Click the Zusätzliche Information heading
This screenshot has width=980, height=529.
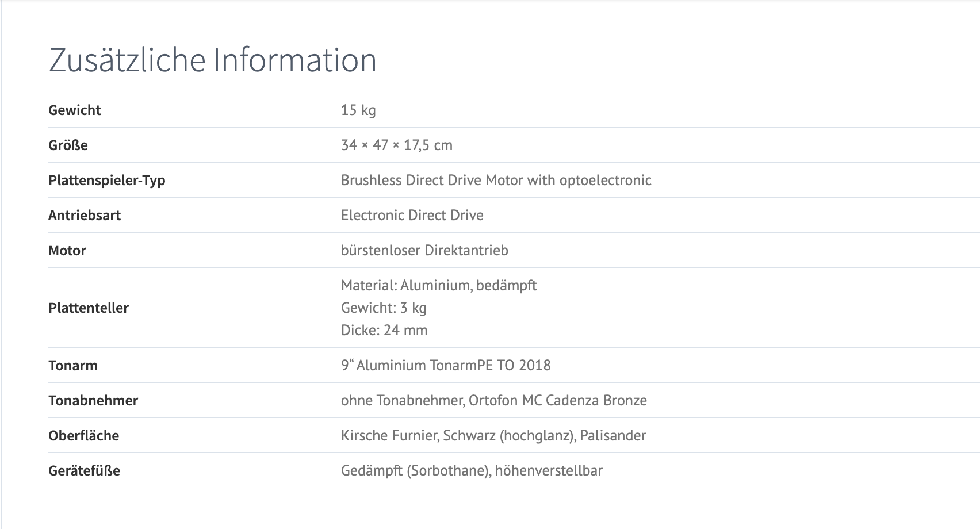click(x=212, y=60)
